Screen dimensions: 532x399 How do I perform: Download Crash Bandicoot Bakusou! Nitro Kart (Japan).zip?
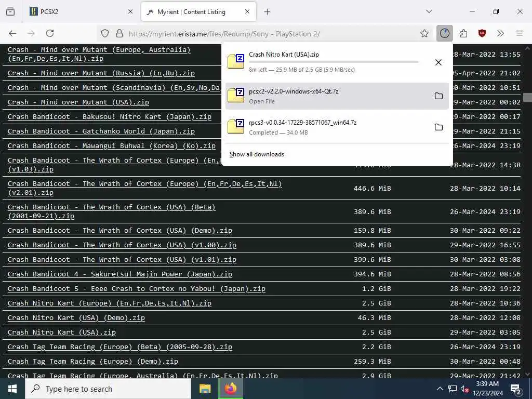109,117
